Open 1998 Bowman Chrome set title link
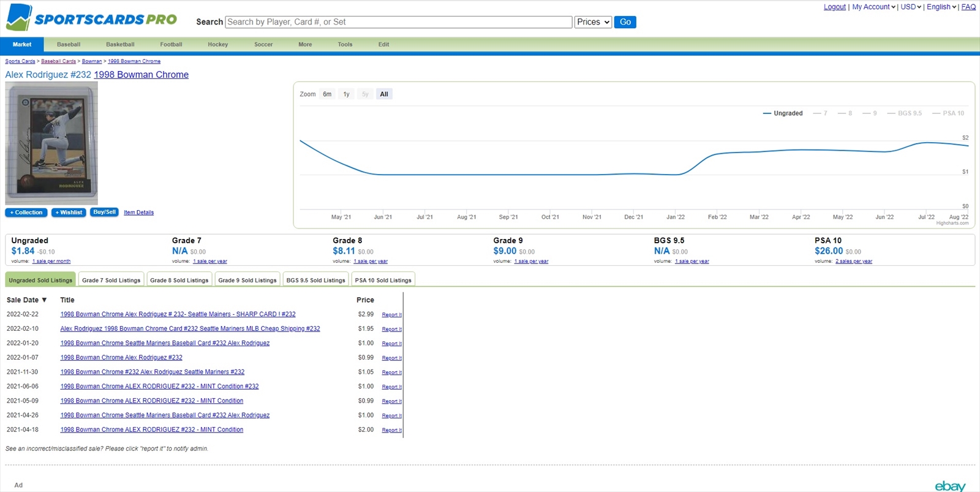The height and width of the screenshot is (492, 980). click(x=141, y=75)
